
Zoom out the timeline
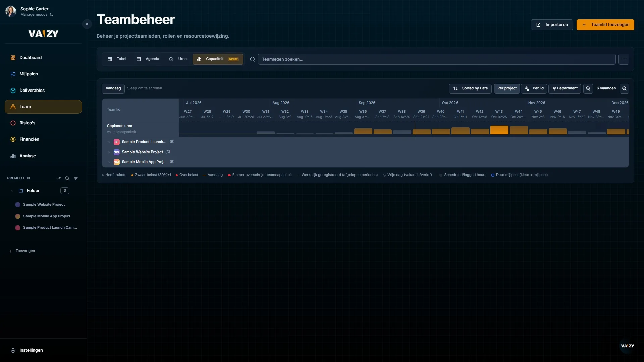click(624, 88)
